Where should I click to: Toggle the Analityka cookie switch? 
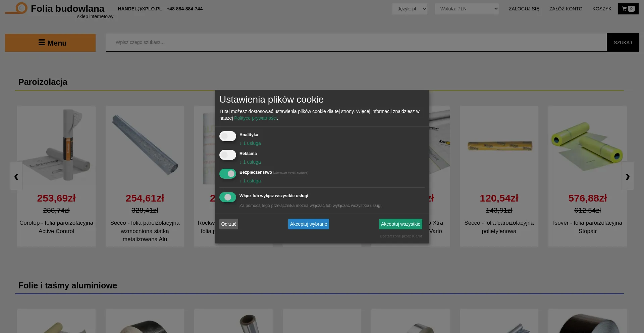[228, 136]
